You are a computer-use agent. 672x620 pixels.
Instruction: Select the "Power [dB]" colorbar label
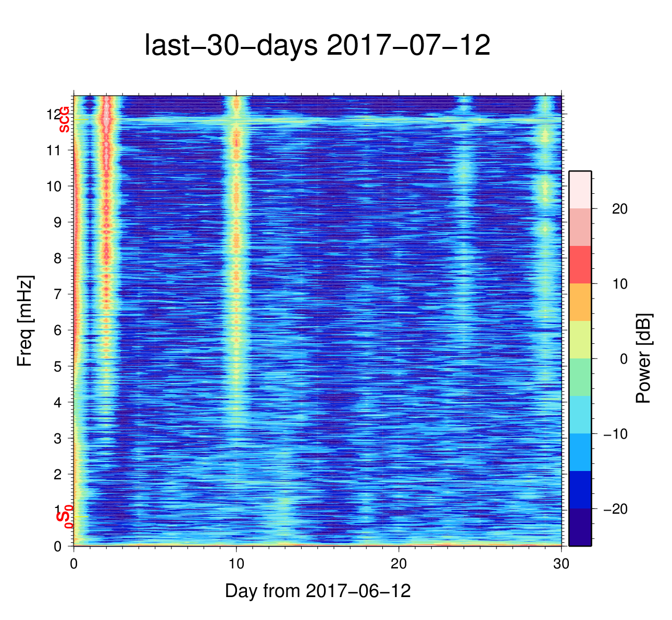click(x=643, y=358)
